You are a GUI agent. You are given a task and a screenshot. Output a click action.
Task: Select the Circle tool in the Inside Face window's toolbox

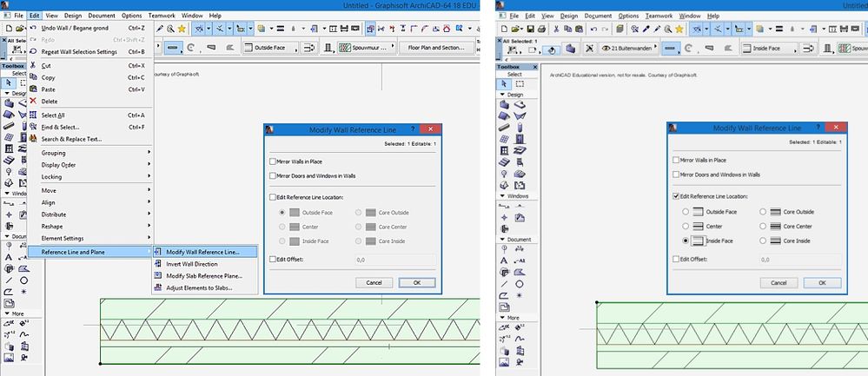tap(520, 283)
